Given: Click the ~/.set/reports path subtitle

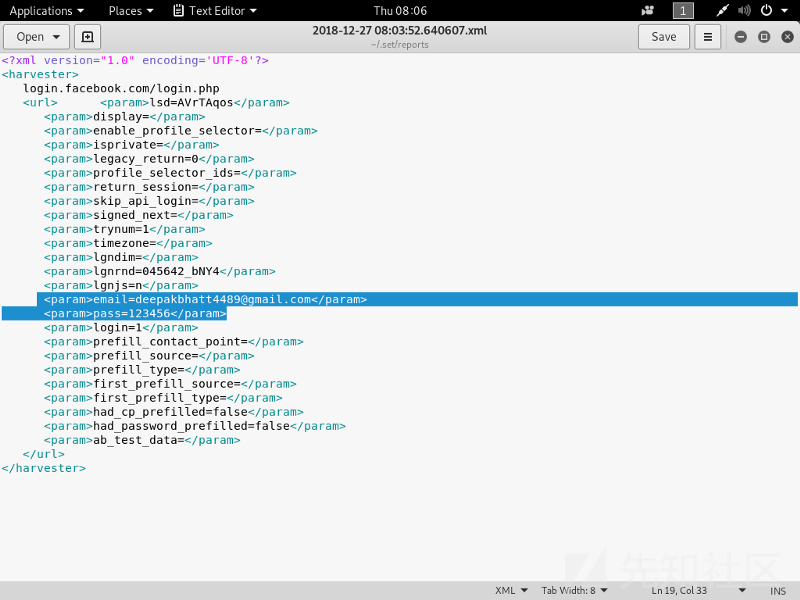Looking at the screenshot, I should tap(399, 45).
